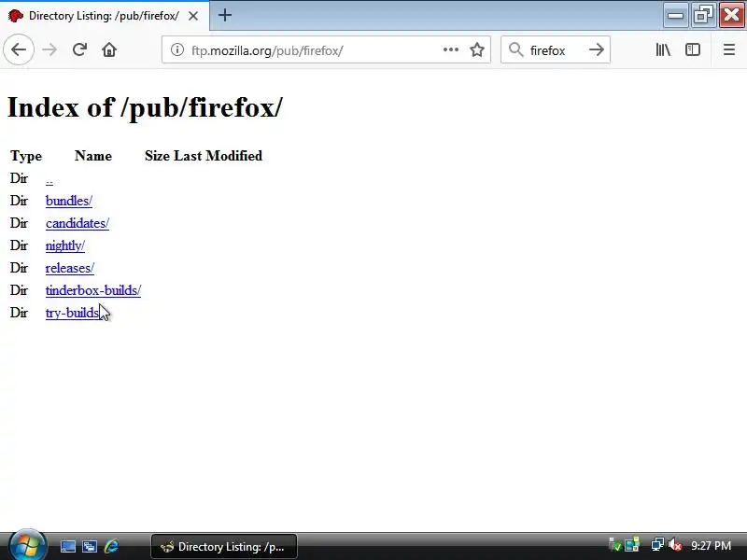Screen dimensions: 747x560
Task: Click the Type column header
Action: point(26,156)
